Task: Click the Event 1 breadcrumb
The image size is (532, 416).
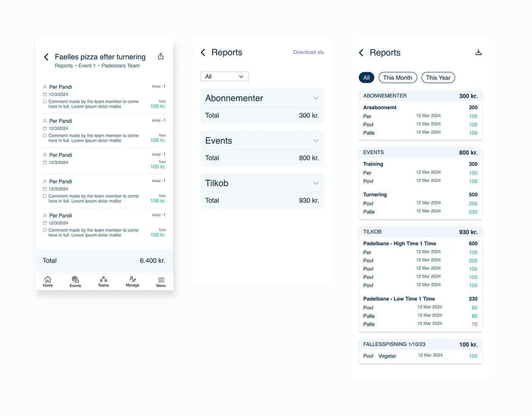Action: pos(87,66)
